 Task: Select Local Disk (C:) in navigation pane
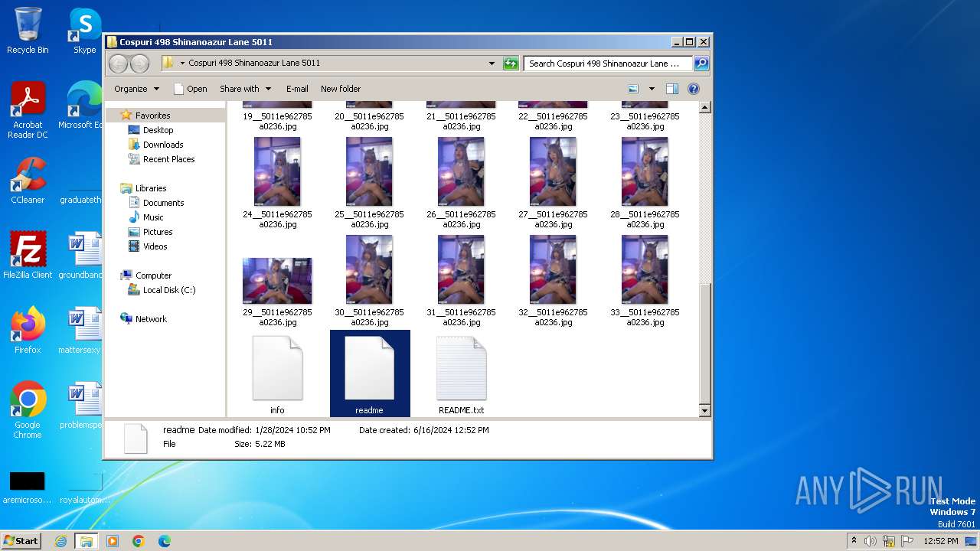click(x=168, y=290)
